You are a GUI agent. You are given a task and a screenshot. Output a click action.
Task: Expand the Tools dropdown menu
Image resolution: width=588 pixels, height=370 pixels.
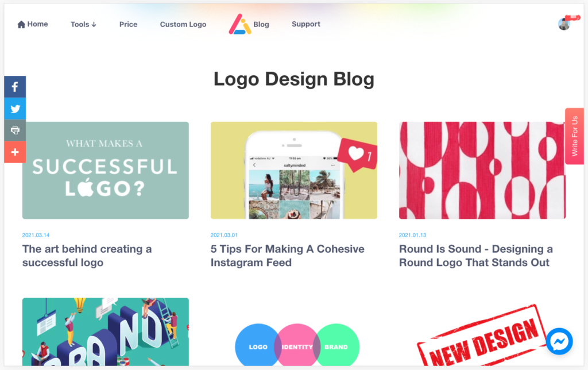[84, 24]
